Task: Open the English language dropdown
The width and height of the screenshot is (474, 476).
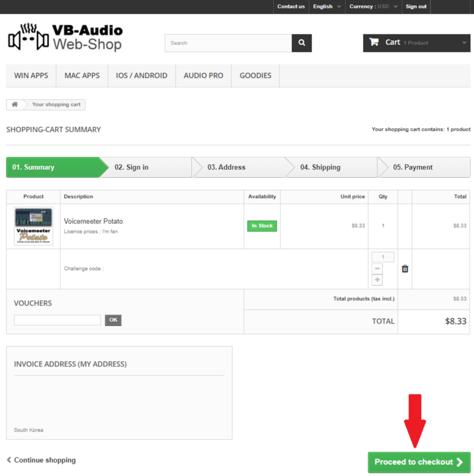Action: (327, 7)
